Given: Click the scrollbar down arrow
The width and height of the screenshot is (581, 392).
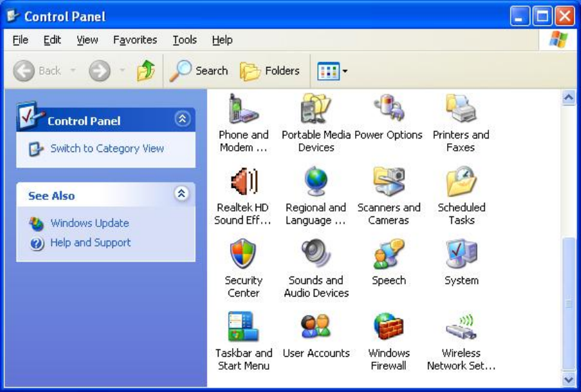Looking at the screenshot, I should [x=568, y=379].
